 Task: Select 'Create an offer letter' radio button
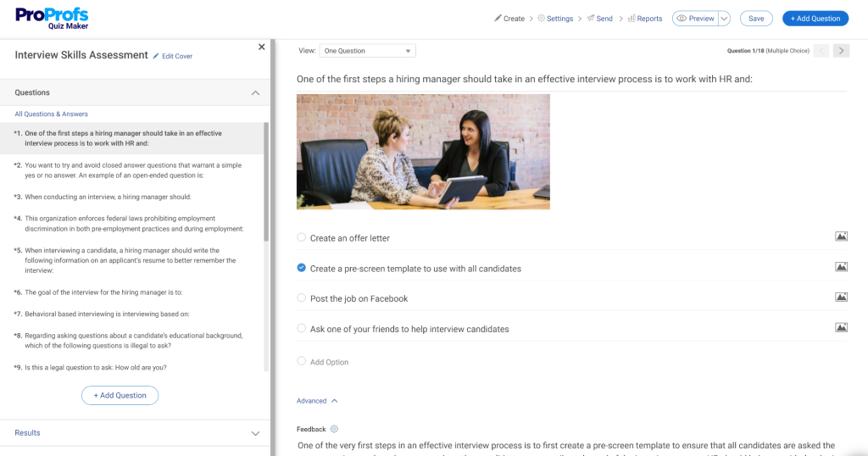coord(302,237)
